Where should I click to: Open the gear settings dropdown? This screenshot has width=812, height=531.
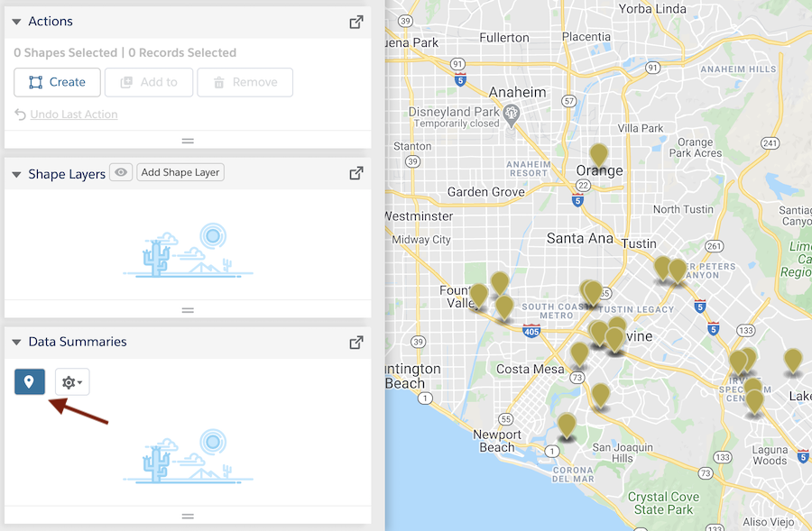pos(72,382)
